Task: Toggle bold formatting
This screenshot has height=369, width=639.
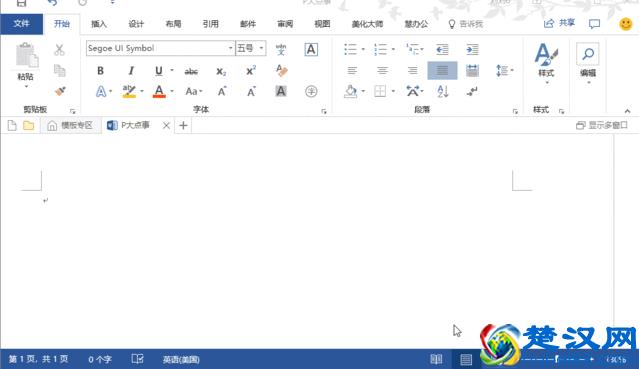Action: tap(100, 71)
